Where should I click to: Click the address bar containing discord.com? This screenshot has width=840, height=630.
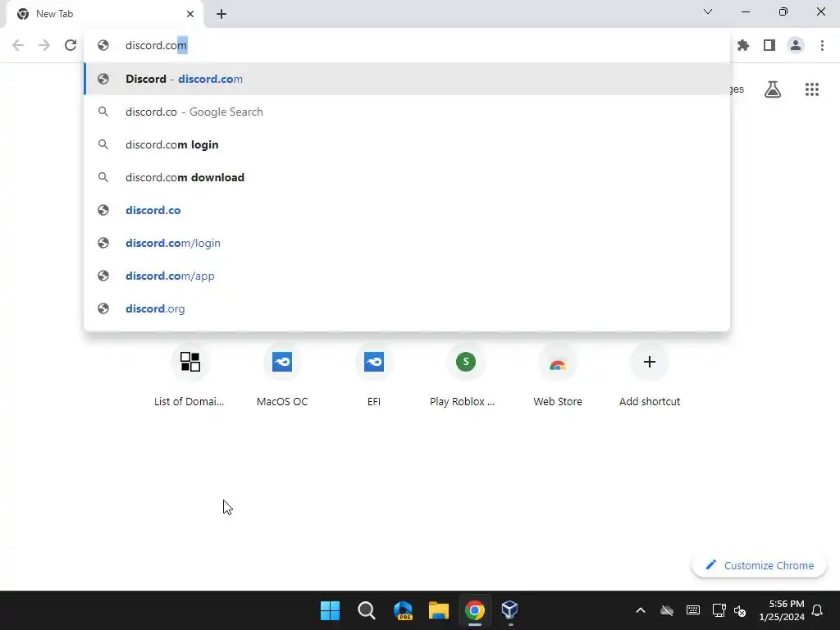point(407,46)
